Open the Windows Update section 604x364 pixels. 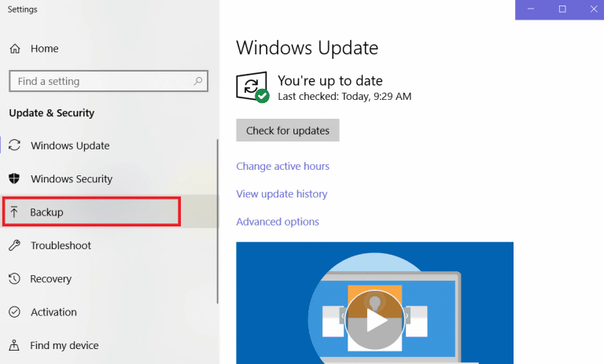(x=70, y=145)
